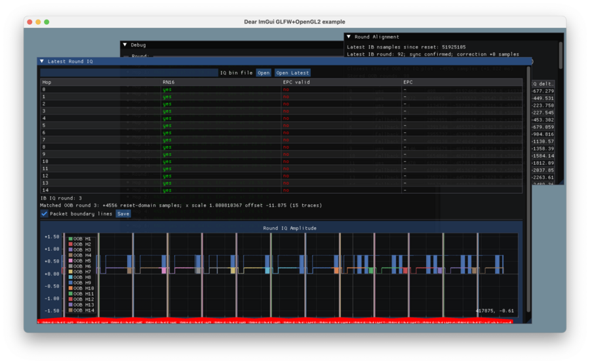Click RN16 'yes' in Hop 12 row
The height and width of the screenshot is (364, 590).
pos(167,176)
